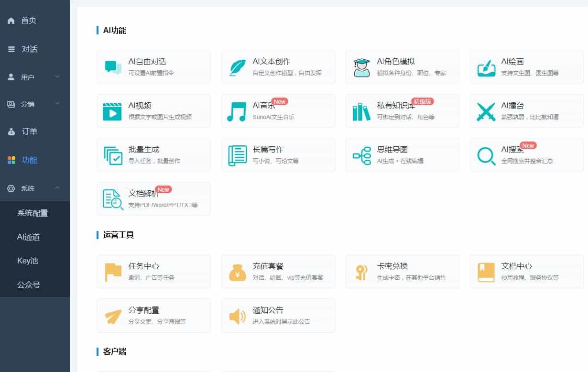Click the icon beside 分销
The height and width of the screenshot is (372, 588).
(11, 104)
